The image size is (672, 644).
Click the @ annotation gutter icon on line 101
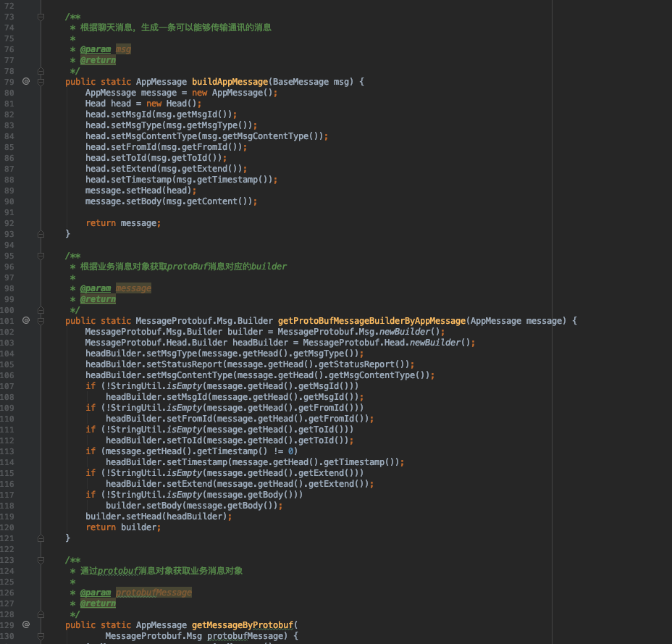(x=25, y=320)
